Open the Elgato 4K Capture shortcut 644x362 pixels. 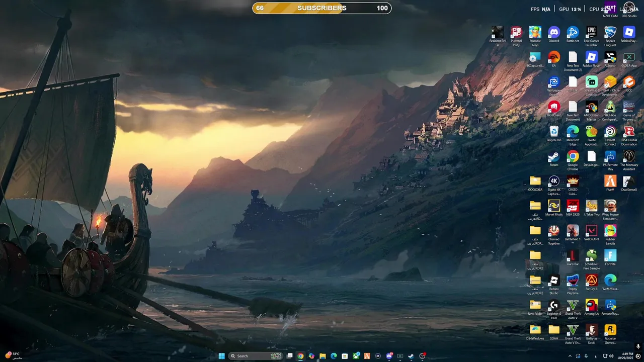[x=554, y=185]
